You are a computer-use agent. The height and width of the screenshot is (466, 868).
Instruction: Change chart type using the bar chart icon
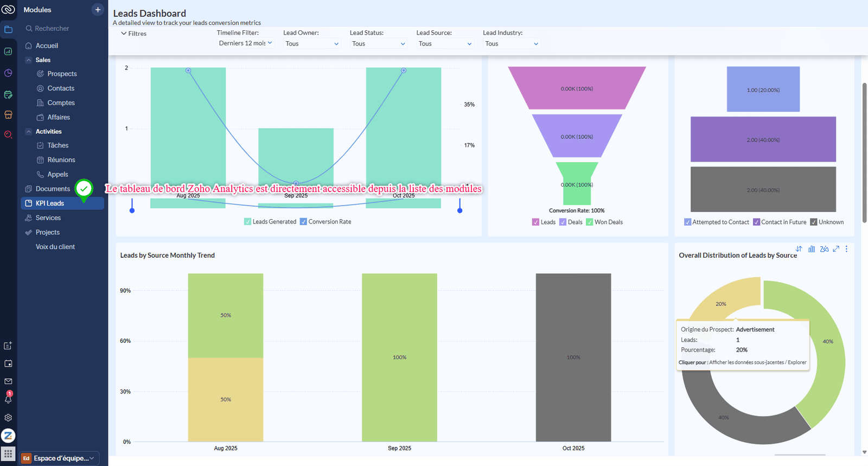[812, 249]
